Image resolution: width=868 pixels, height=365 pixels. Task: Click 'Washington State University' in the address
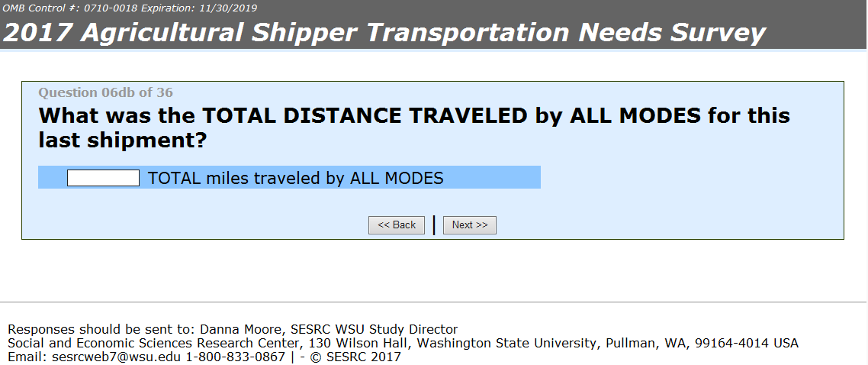pyautogui.click(x=510, y=343)
